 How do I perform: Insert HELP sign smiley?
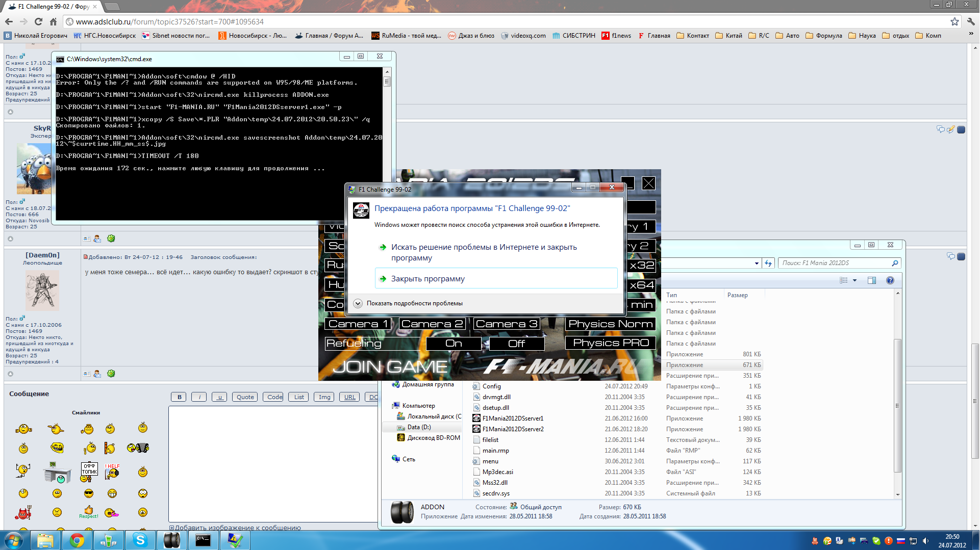[x=112, y=472]
